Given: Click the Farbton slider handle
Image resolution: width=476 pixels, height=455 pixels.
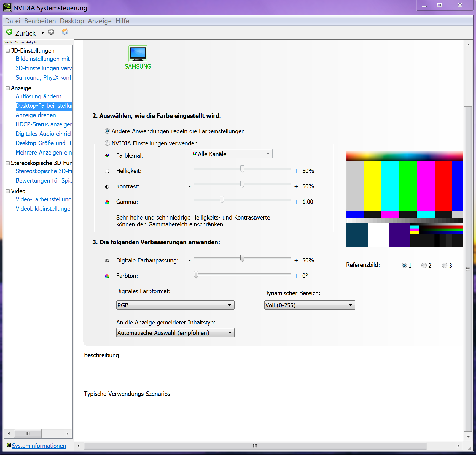Looking at the screenshot, I should click(x=196, y=274).
